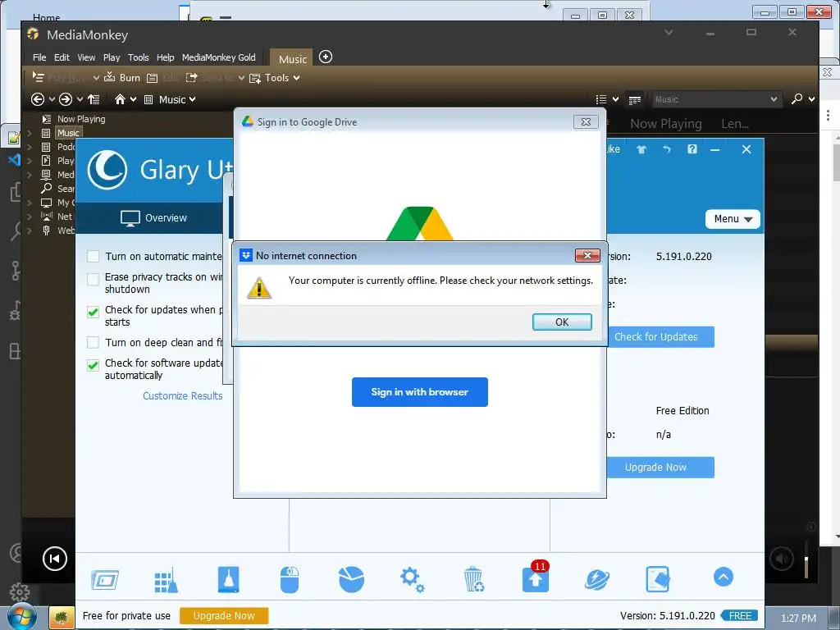
Task: Open Disk Cleaner screen icon in Glary dock
Action: click(105, 580)
